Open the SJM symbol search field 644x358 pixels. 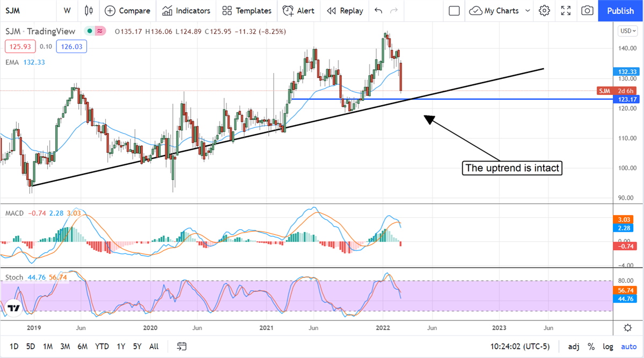click(x=13, y=11)
